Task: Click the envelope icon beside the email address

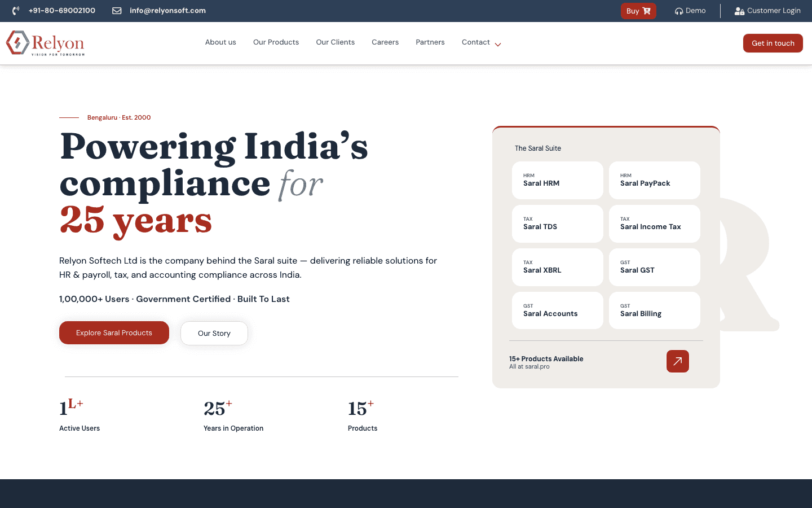Action: (x=117, y=11)
